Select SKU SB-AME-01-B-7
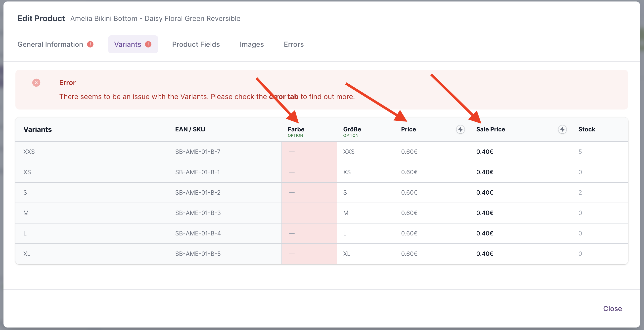The height and width of the screenshot is (330, 644). click(198, 152)
